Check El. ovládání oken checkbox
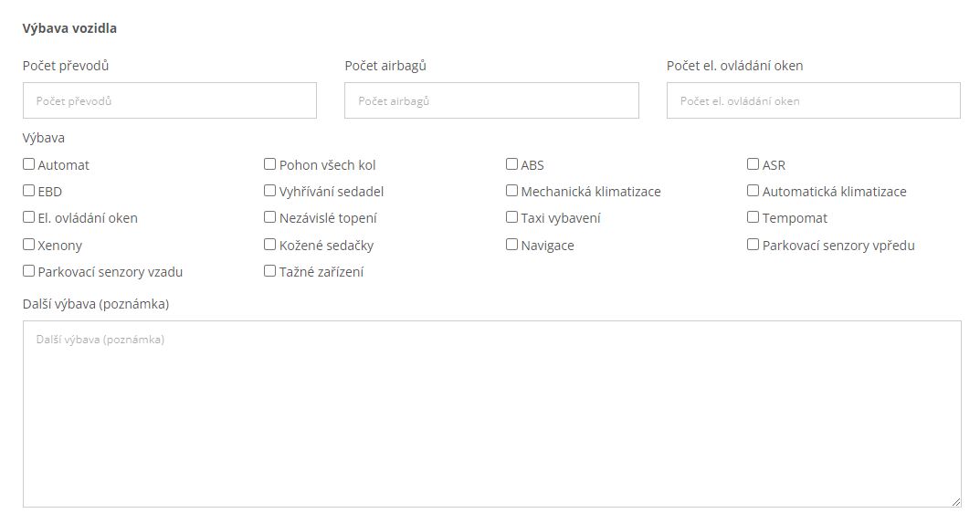The width and height of the screenshot is (980, 524). click(x=28, y=217)
